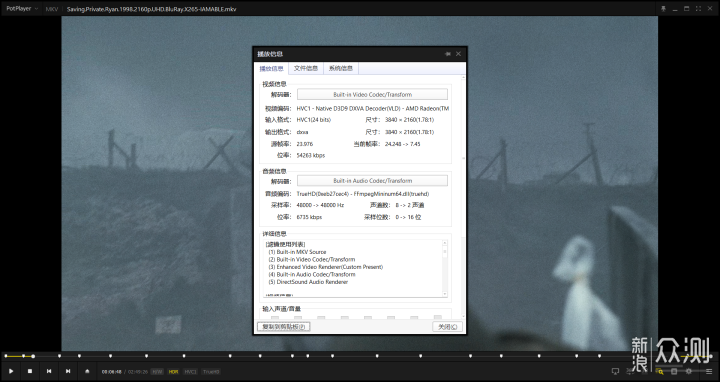
Task: Toggle the playlist panel hamburger icon
Action: tap(709, 371)
